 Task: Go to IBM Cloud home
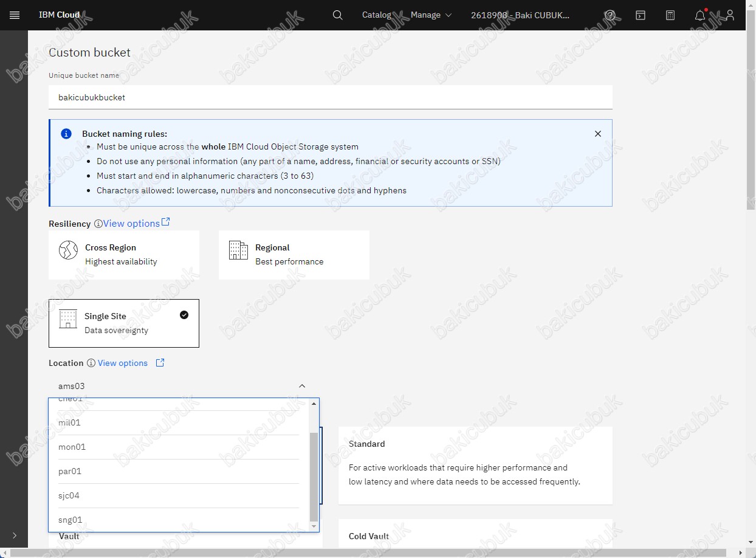coord(60,15)
